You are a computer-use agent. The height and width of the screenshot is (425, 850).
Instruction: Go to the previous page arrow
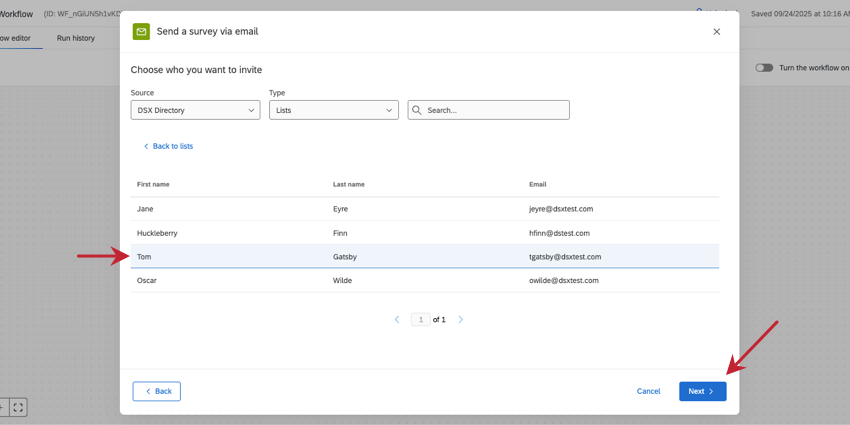click(x=397, y=320)
